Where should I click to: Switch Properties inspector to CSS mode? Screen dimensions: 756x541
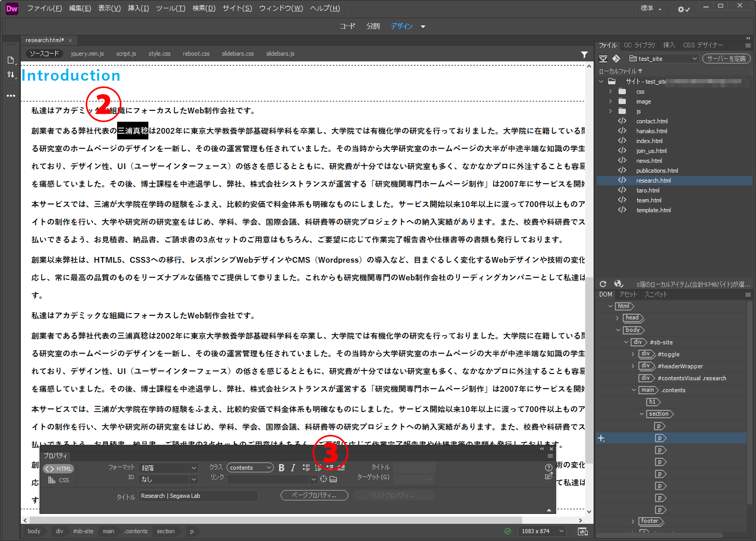[58, 480]
